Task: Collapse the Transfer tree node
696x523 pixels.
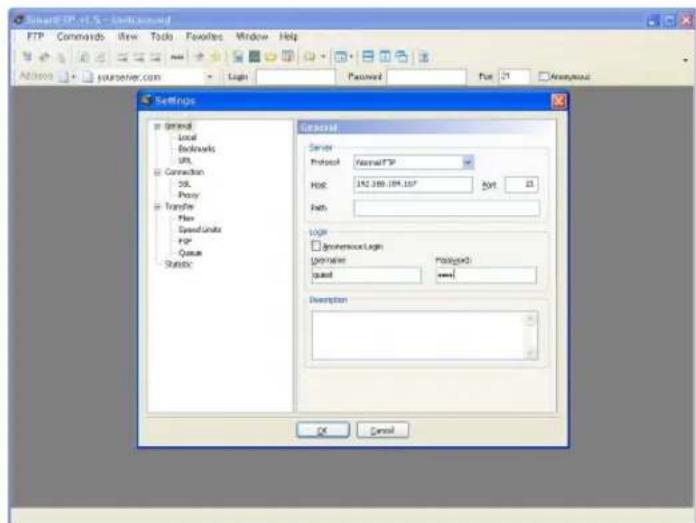Action: click(157, 206)
